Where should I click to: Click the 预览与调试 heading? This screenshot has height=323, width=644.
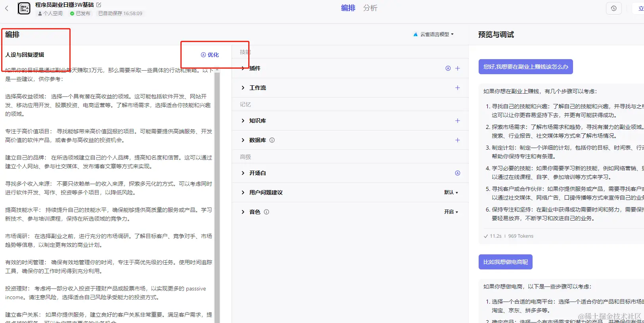[496, 35]
